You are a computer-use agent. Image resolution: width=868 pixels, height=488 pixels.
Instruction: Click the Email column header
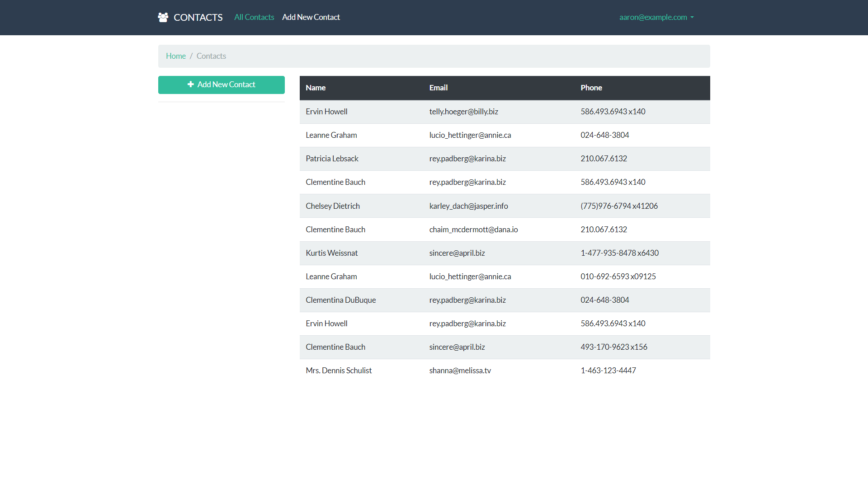point(439,88)
